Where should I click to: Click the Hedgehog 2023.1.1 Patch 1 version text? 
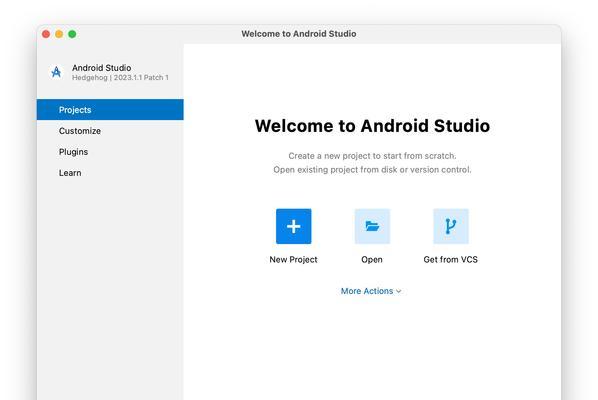(x=120, y=77)
